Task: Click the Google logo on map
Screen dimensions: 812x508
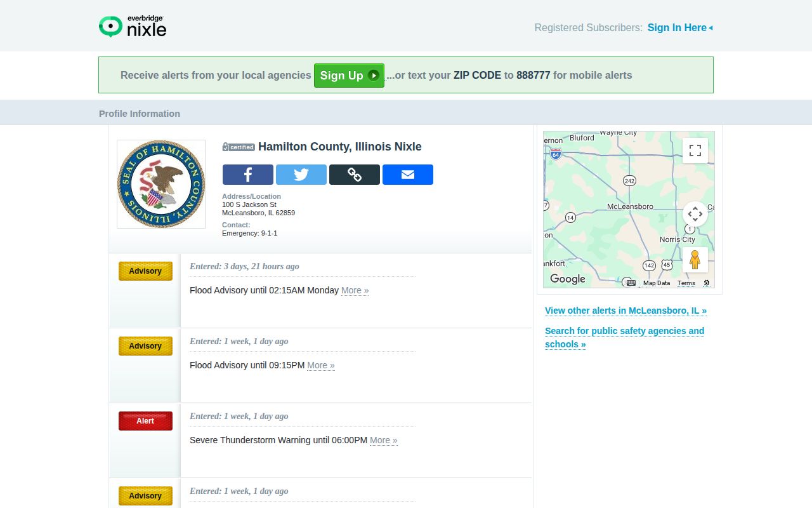Action: pos(568,279)
